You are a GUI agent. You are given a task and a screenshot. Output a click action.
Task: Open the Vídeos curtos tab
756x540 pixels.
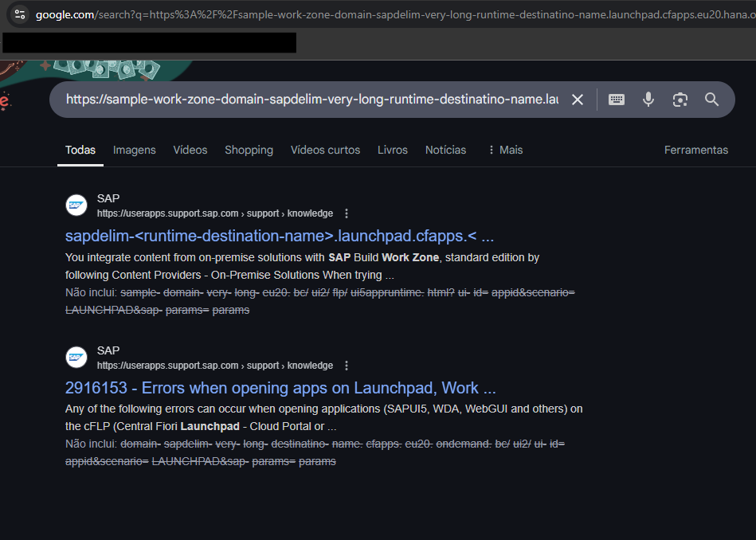point(325,150)
